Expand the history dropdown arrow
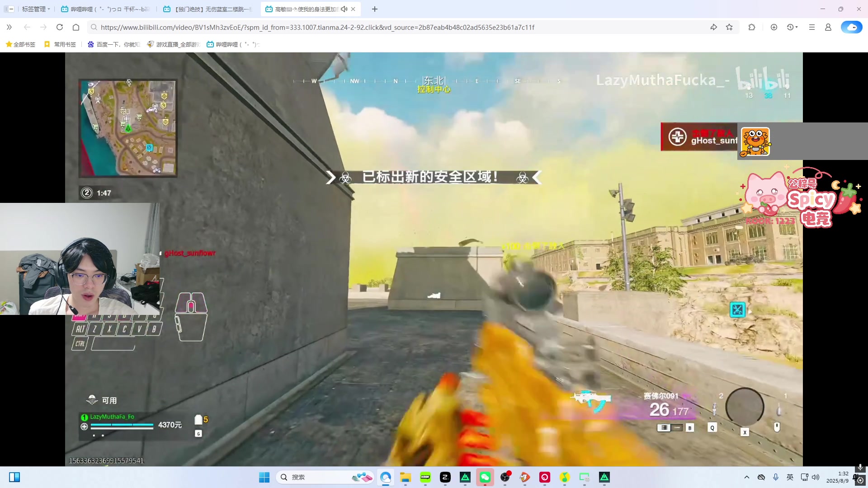 click(x=797, y=28)
